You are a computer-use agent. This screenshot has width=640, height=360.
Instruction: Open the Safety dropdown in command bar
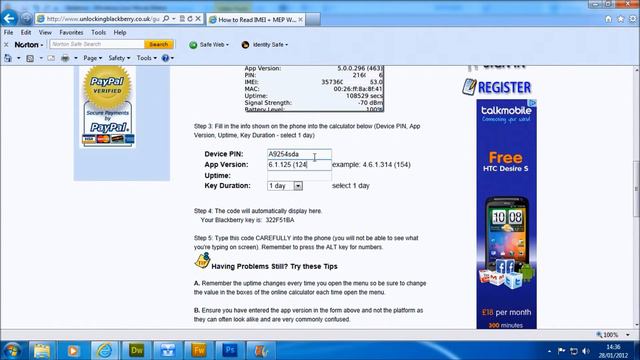point(119,58)
